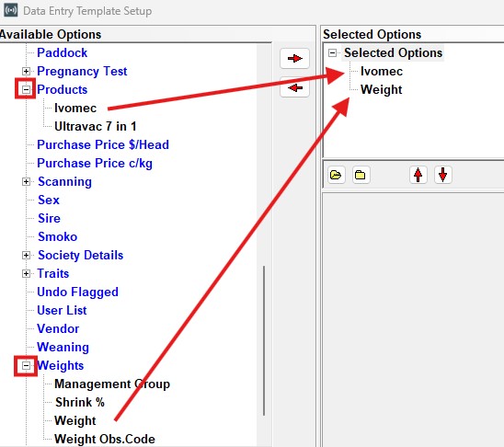
Task: Select the Purchase Price $/Head option
Action: tap(103, 145)
